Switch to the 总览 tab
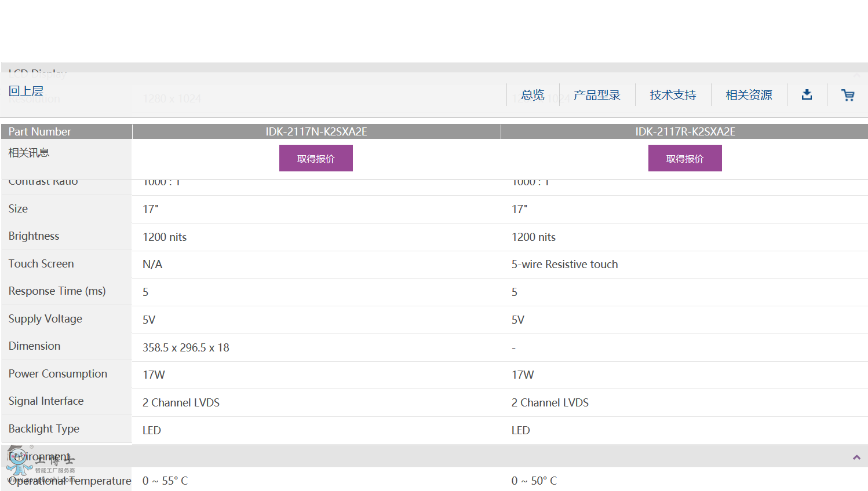Viewport: 868px width, 491px height. 533,95
